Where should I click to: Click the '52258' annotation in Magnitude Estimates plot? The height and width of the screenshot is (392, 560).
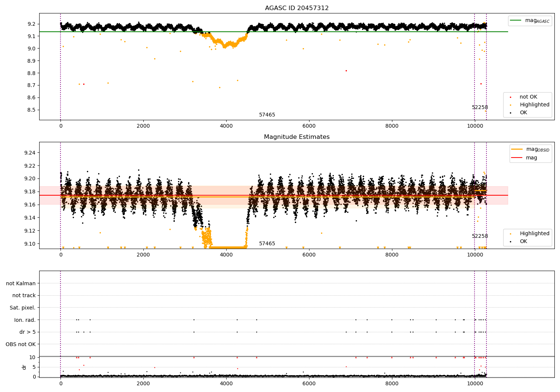[x=480, y=236]
